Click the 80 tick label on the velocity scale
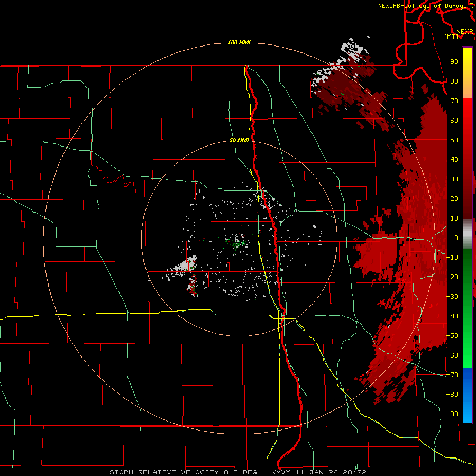The image size is (476, 476). tap(454, 81)
